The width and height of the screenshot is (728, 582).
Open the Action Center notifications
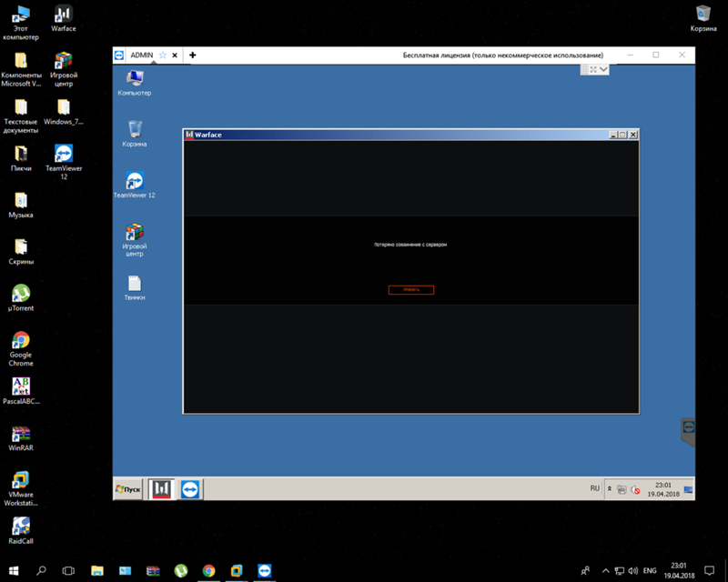tap(710, 570)
